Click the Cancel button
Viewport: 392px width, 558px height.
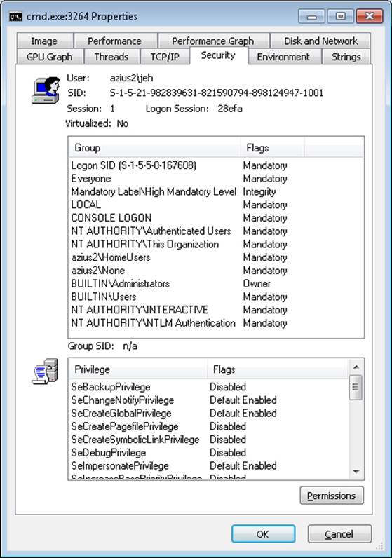[339, 533]
